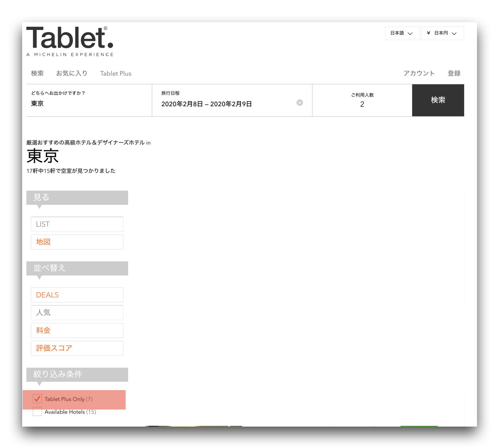Open the 登録 sign-up link

454,73
